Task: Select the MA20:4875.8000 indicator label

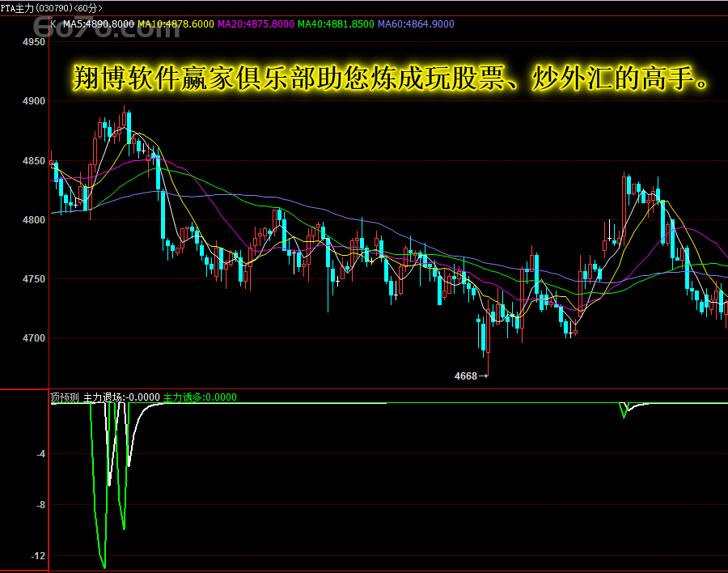Action: pyautogui.click(x=256, y=24)
